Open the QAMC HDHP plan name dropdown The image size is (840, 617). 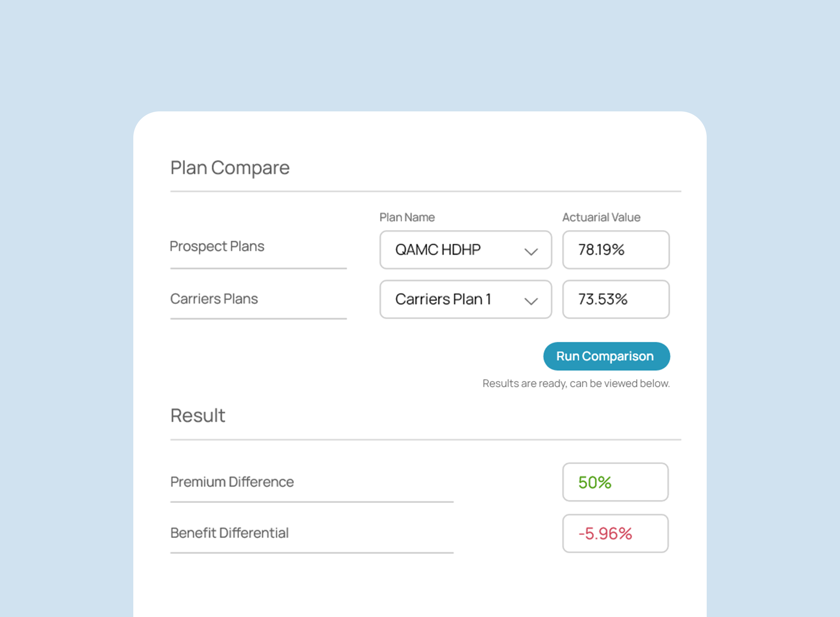coord(465,250)
